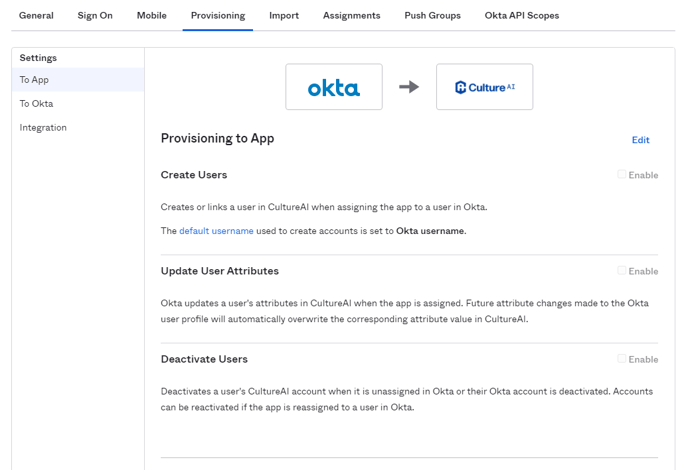Viewport: 688px width, 470px height.
Task: Open the Mobile tab
Action: click(151, 15)
